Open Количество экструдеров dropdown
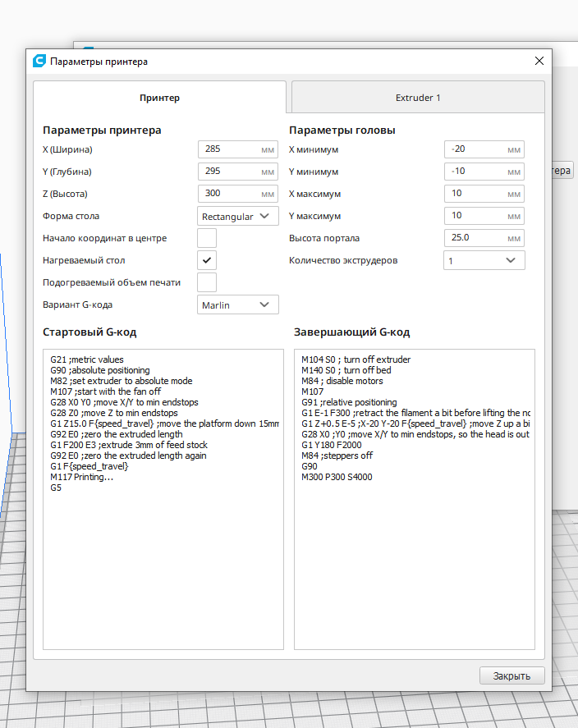The width and height of the screenshot is (578, 728). tap(484, 260)
